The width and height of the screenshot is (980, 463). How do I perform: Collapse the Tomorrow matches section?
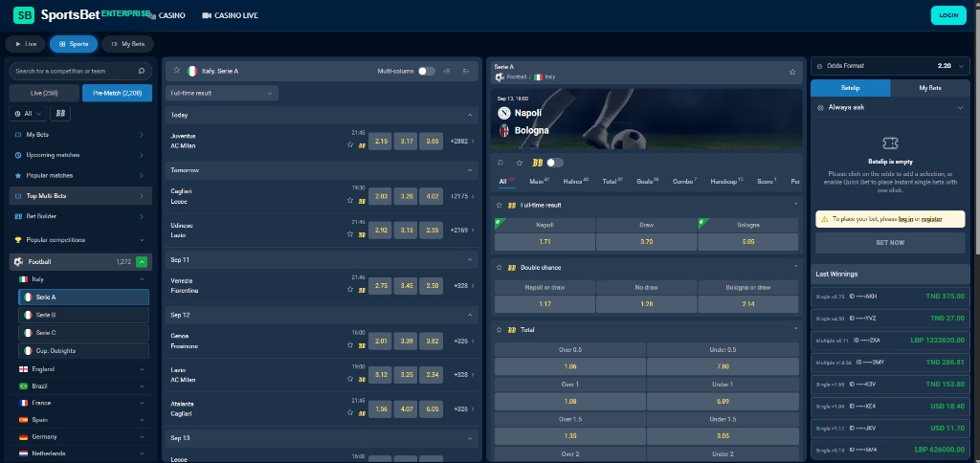(470, 170)
